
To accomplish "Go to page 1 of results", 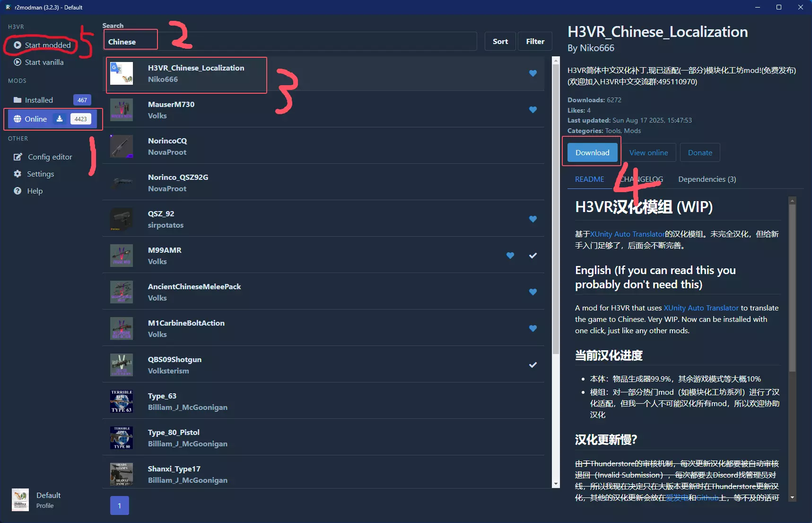I will coord(119,505).
